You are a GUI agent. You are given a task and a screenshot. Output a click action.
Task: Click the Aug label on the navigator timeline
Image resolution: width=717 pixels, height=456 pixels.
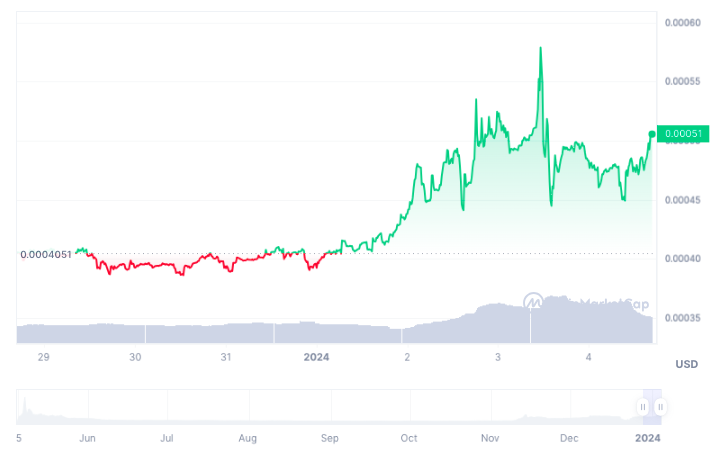(248, 438)
